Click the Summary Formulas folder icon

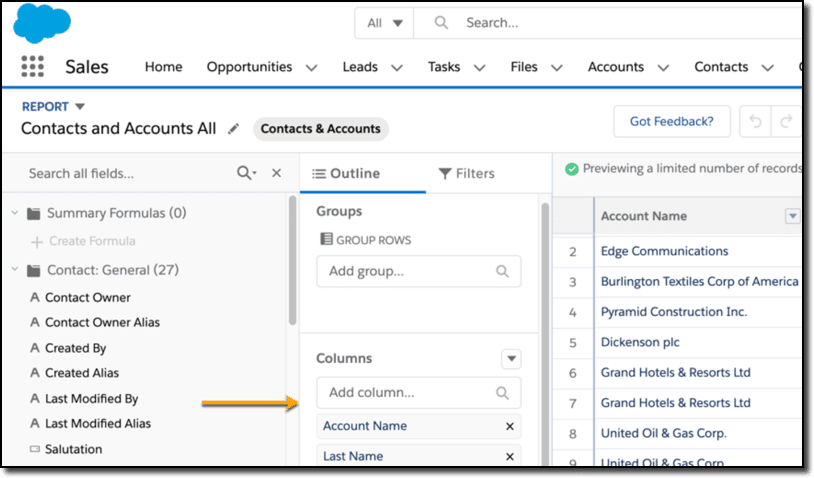click(34, 213)
